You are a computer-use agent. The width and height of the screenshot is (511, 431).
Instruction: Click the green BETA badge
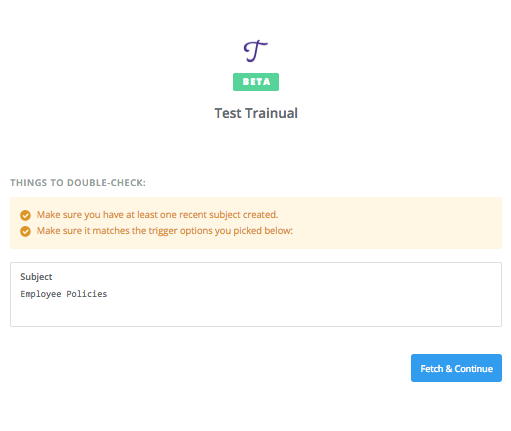[x=256, y=82]
